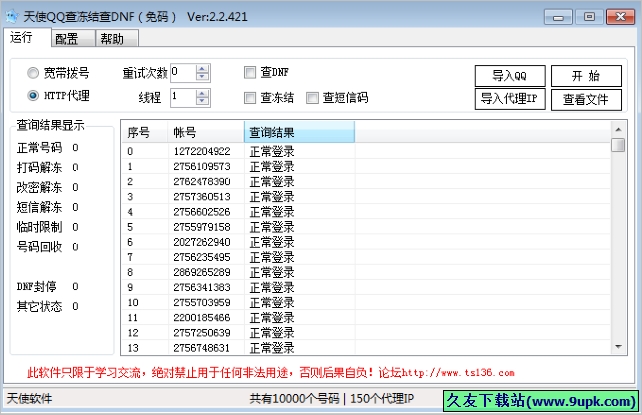Click the 短信解冻 count label
Viewport: 642px width, 415px height.
[39, 207]
